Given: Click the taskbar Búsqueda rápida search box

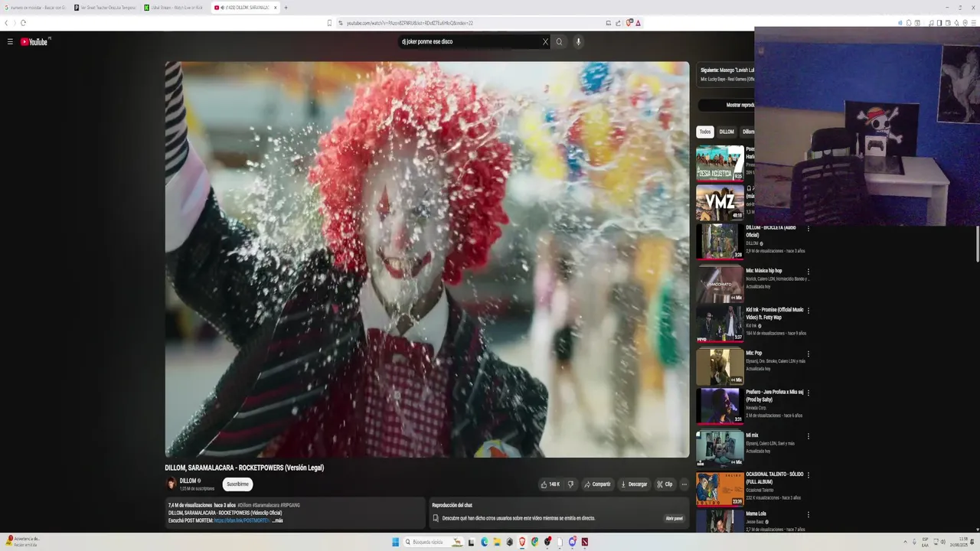Looking at the screenshot, I should (x=434, y=542).
